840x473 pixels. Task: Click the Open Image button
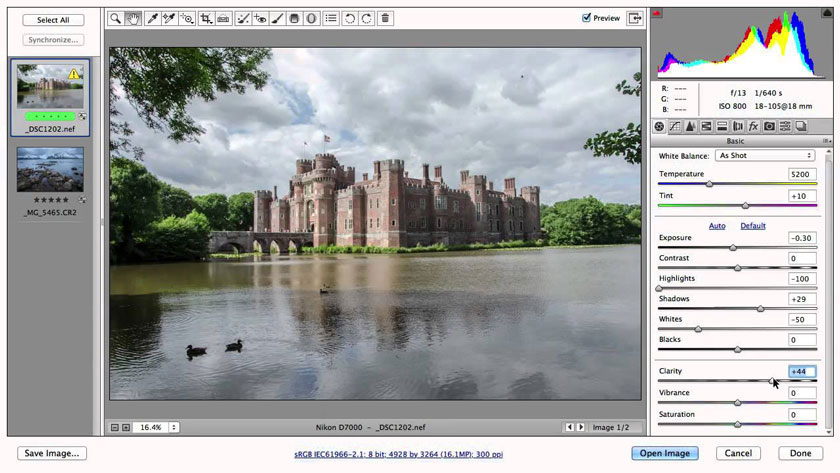(x=664, y=453)
